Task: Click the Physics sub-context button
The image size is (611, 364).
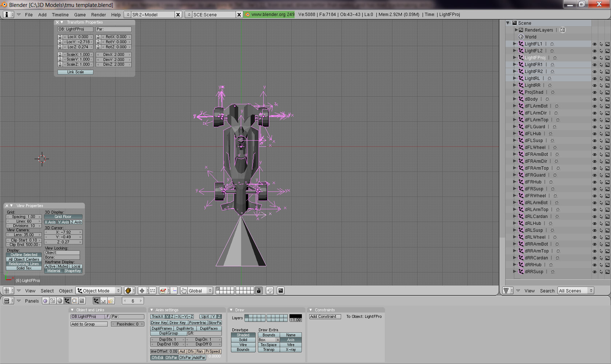Action: click(104, 301)
